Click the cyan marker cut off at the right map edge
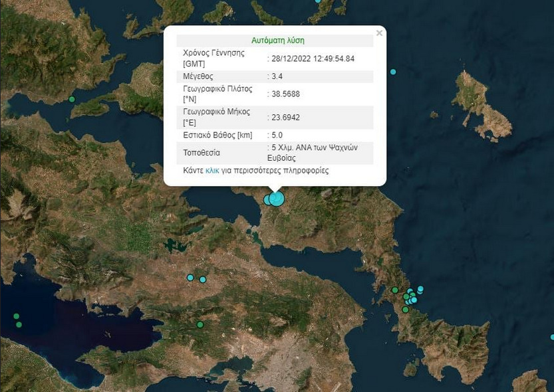Viewport: 554px width, 392px height. [x=552, y=338]
